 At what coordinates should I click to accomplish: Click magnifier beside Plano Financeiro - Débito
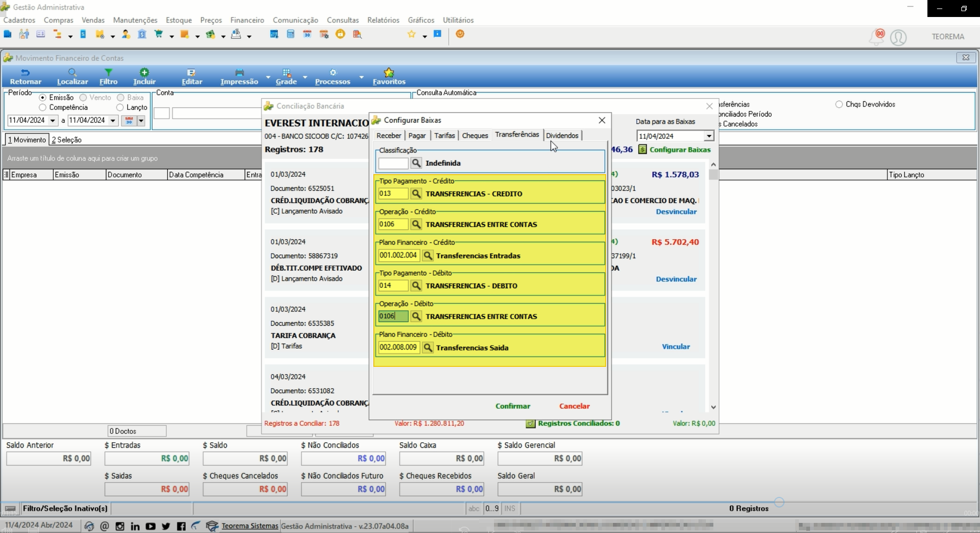tap(428, 348)
